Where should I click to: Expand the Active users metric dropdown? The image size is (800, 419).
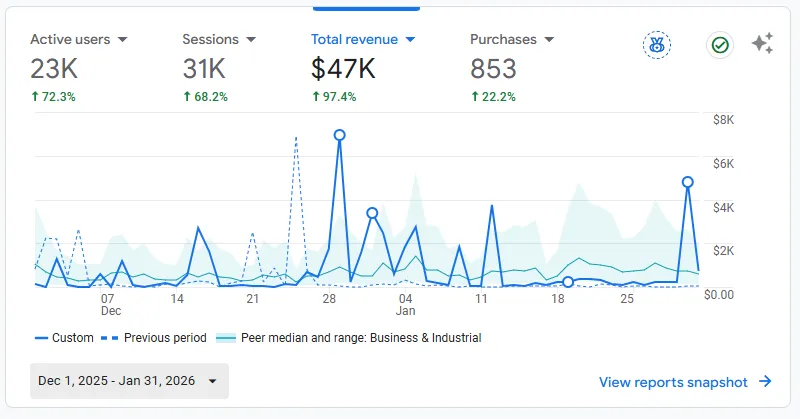(x=122, y=39)
